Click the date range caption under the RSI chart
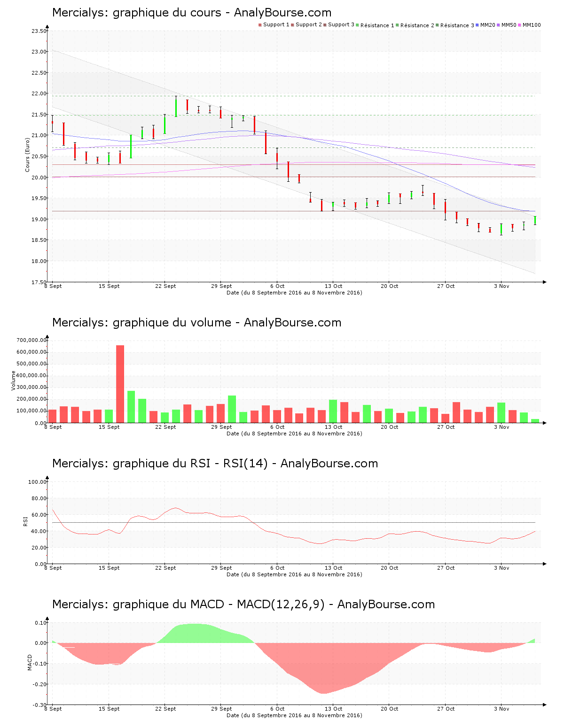Viewport: 564px width, 728px height. coord(294,574)
